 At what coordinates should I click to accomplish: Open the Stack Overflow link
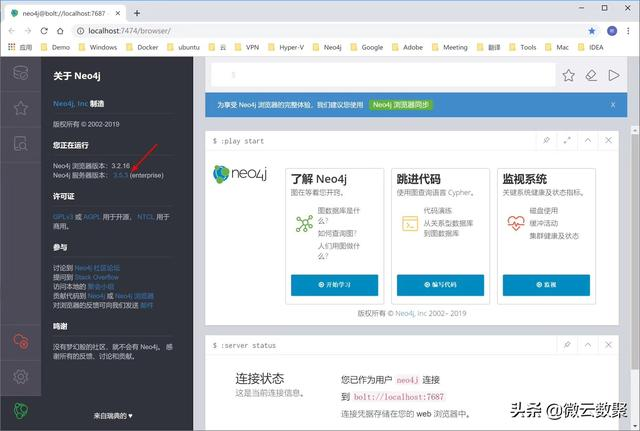click(x=97, y=277)
